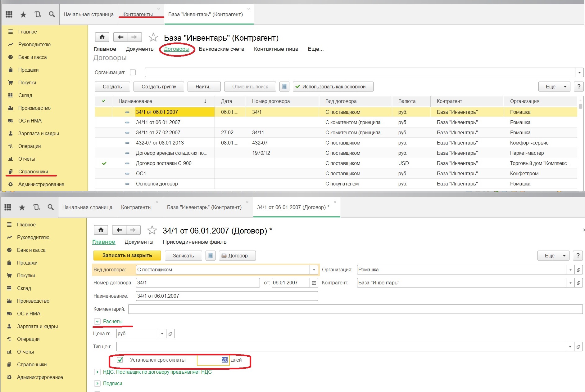Click the Номер договора field
This screenshot has width=585, height=392.
(x=198, y=283)
